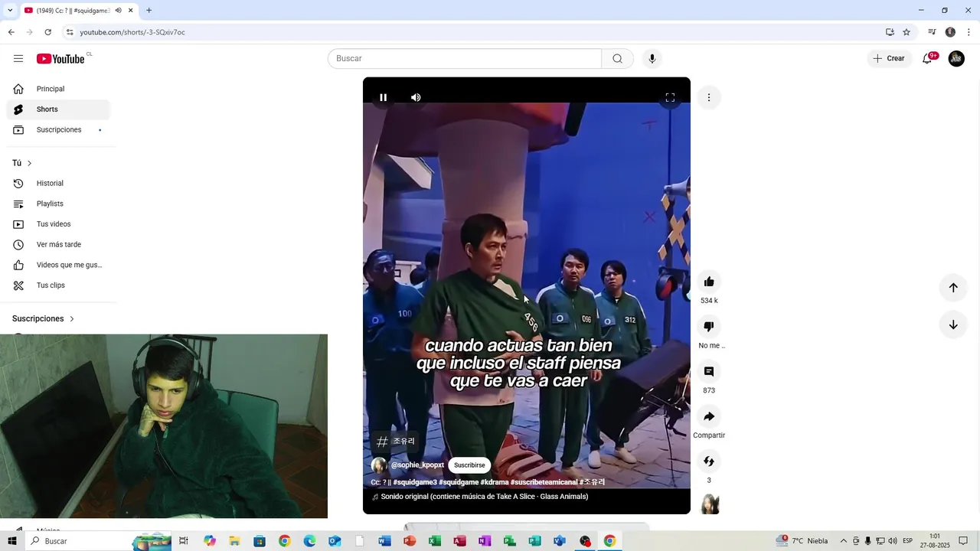The height and width of the screenshot is (551, 980).
Task: Start voice search with microphone icon
Action: click(652, 59)
